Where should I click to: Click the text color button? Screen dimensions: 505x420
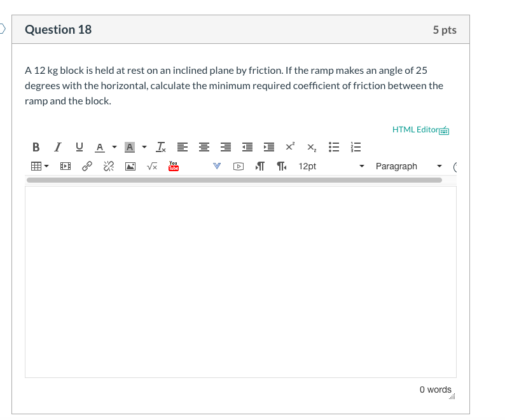[100, 147]
